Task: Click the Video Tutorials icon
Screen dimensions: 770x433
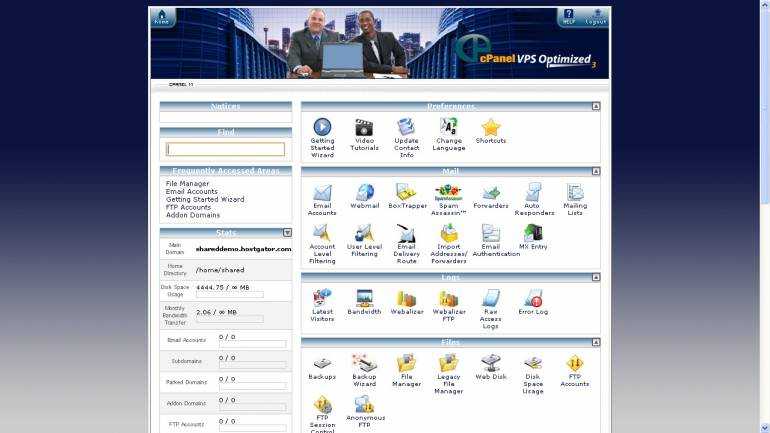Action: (364, 128)
